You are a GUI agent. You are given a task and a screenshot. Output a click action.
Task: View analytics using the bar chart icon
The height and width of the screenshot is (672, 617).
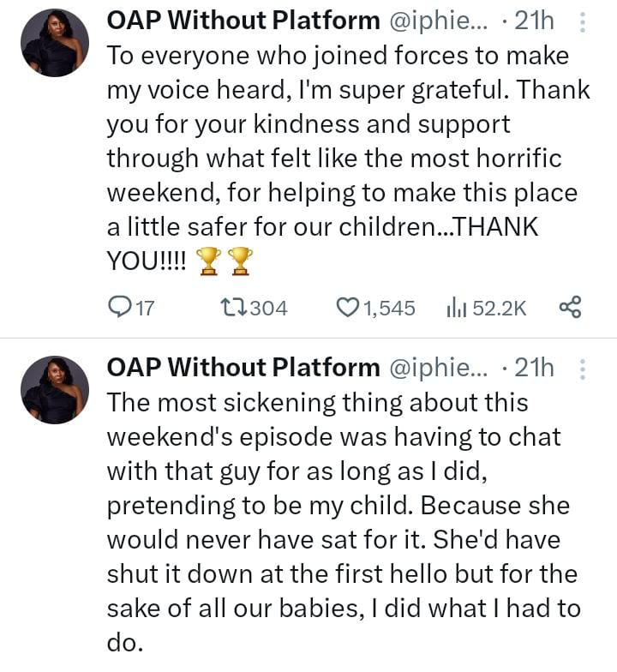click(456, 308)
